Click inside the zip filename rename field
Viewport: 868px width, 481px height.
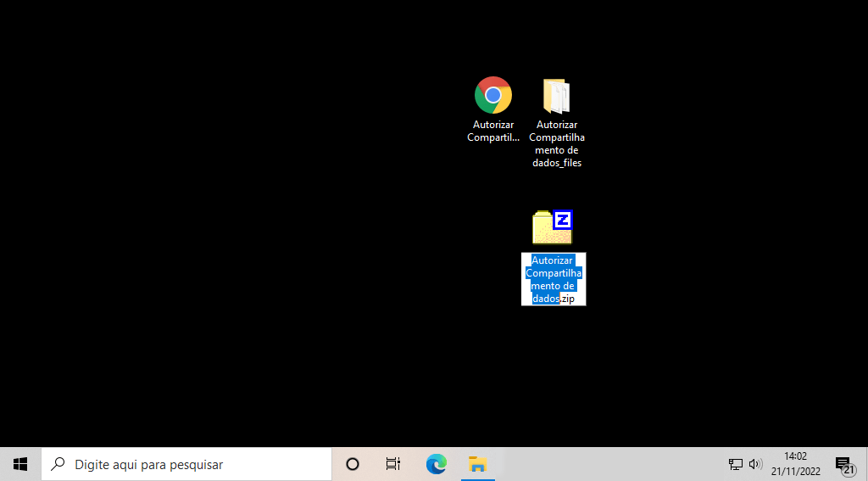point(553,279)
